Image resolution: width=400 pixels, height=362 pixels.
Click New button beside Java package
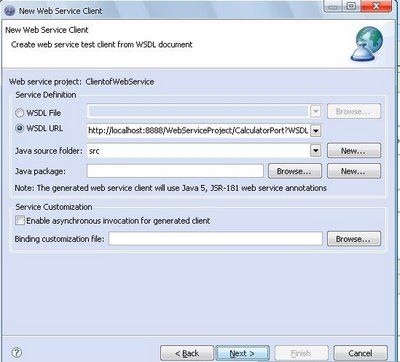point(354,171)
